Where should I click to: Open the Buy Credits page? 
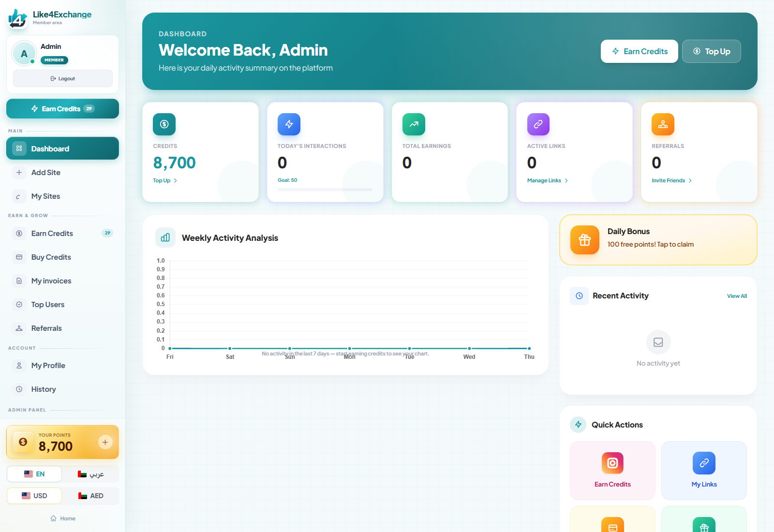pyautogui.click(x=62, y=257)
